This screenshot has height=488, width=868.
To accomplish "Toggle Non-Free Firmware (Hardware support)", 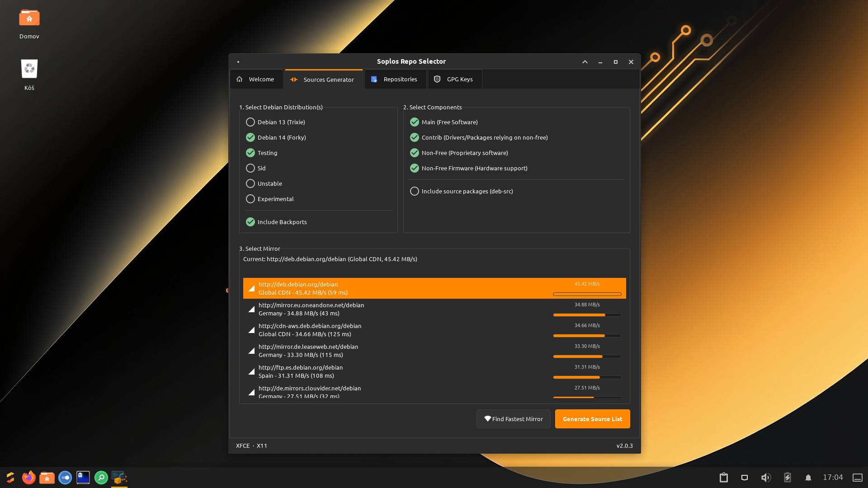I will 469,168.
